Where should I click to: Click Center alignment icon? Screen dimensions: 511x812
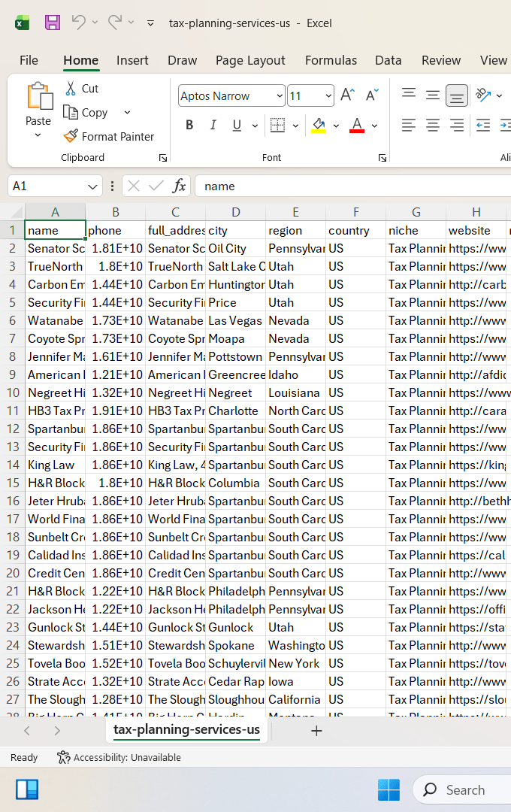tap(433, 125)
